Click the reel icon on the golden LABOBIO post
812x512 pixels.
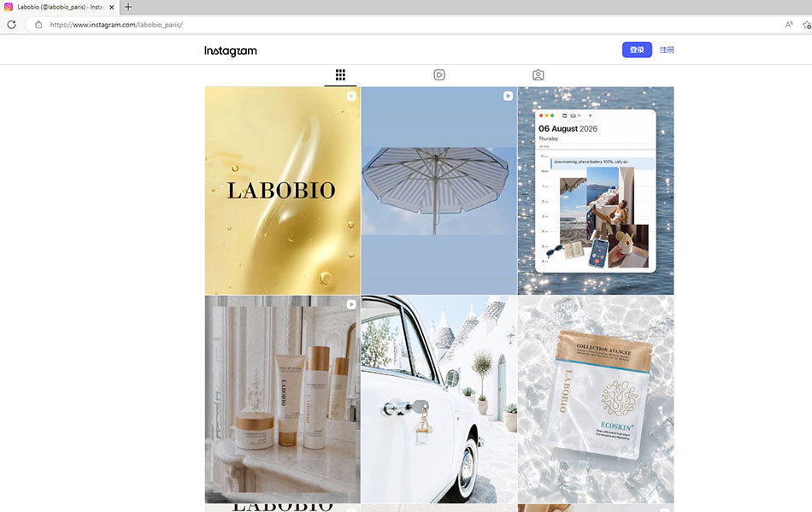[x=351, y=96]
